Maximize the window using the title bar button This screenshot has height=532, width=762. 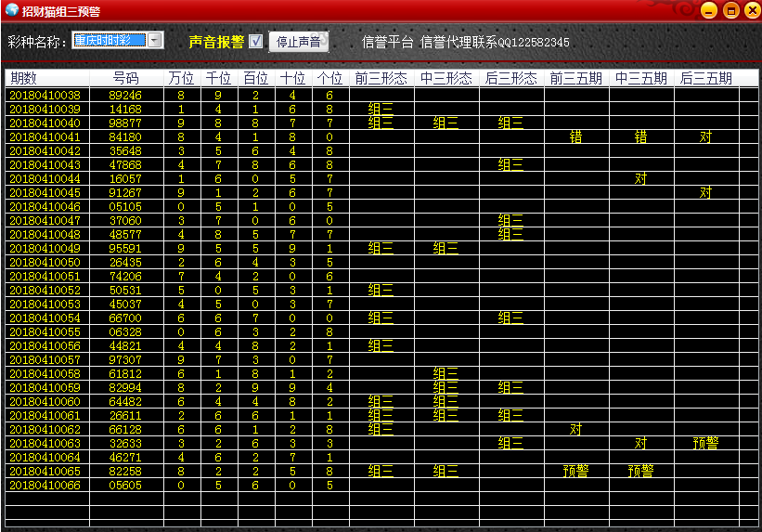coord(730,11)
